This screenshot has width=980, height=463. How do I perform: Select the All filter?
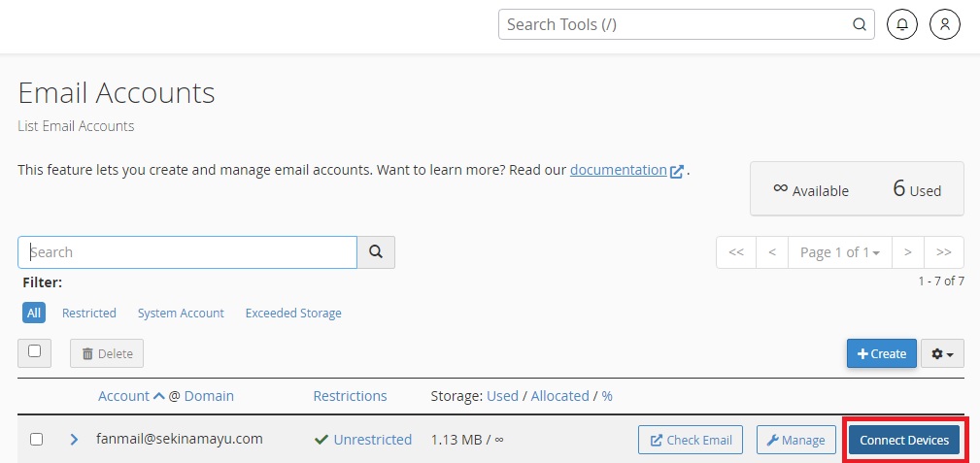tap(34, 314)
